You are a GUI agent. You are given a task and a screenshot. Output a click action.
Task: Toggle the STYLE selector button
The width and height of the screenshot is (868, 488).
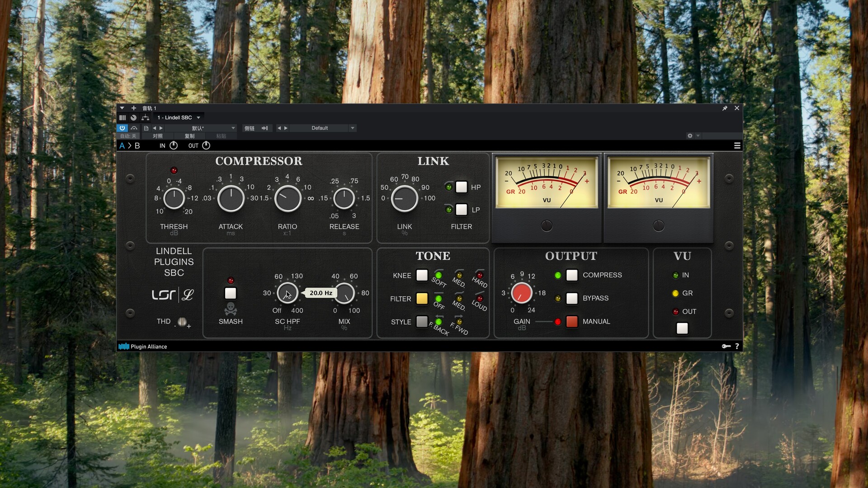tap(422, 322)
